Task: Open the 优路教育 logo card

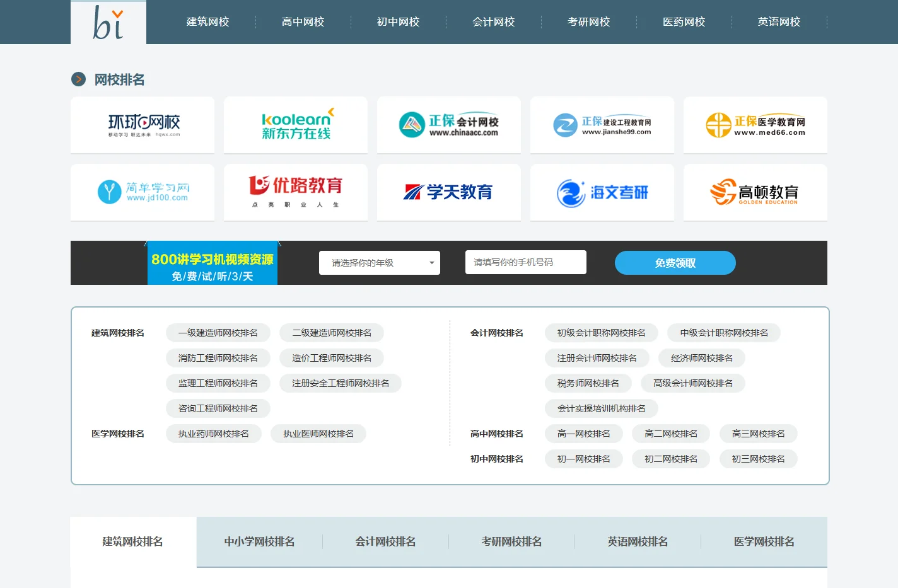Action: click(x=296, y=192)
